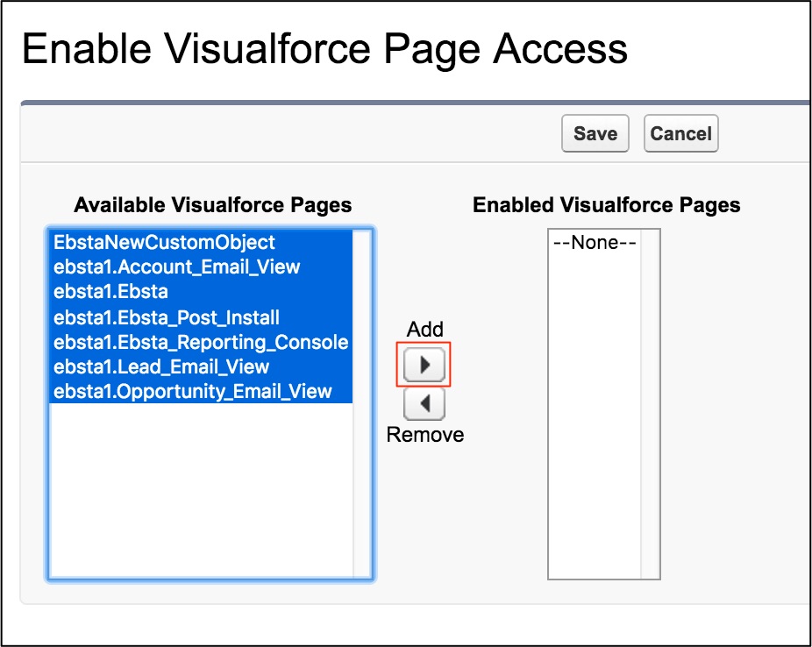Screen dimensions: 812x647
Task: Click the Available Visualforce Pages list scrollbar
Action: point(363,403)
